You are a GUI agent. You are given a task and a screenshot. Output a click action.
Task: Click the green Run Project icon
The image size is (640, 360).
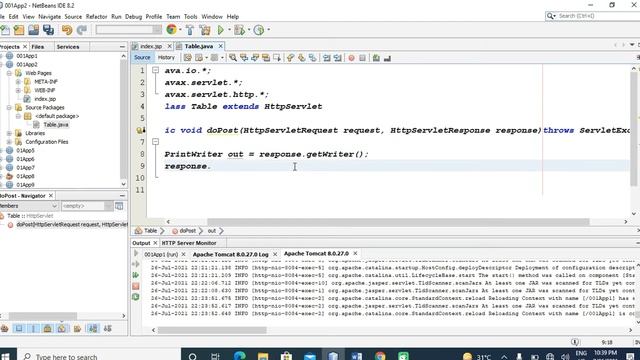[x=221, y=30]
